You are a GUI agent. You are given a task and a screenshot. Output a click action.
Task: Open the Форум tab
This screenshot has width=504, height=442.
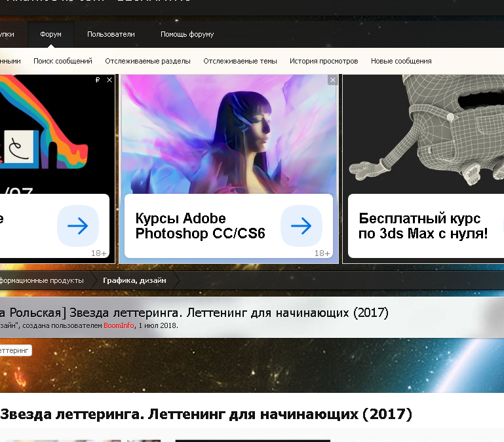(x=50, y=34)
